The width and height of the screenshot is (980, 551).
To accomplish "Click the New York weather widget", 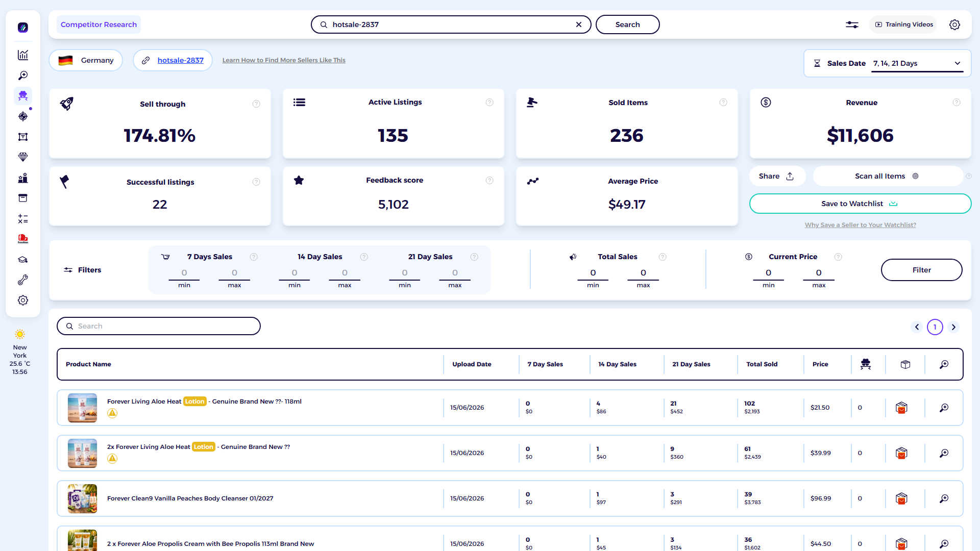I will [20, 353].
